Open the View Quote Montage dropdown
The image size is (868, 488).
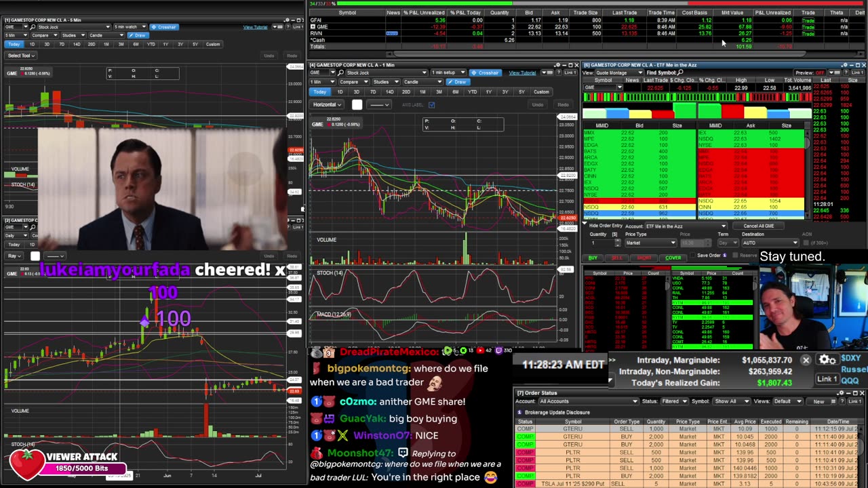(x=619, y=73)
